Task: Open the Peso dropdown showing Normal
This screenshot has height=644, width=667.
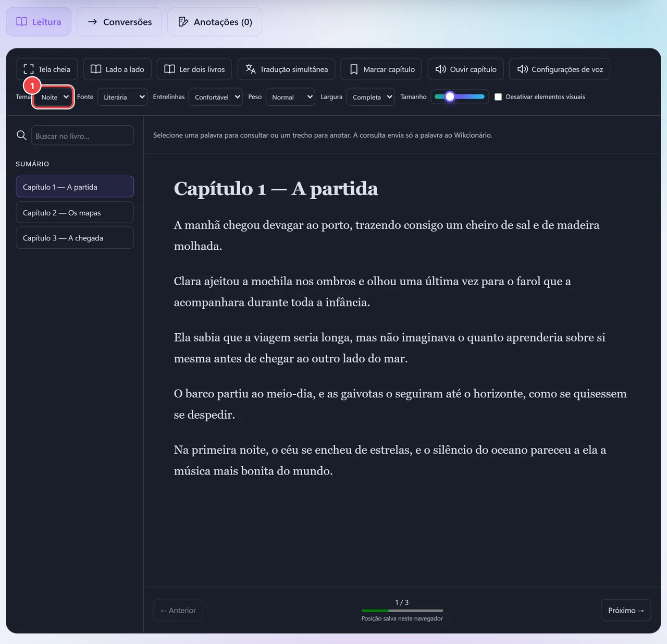Action: click(x=290, y=97)
